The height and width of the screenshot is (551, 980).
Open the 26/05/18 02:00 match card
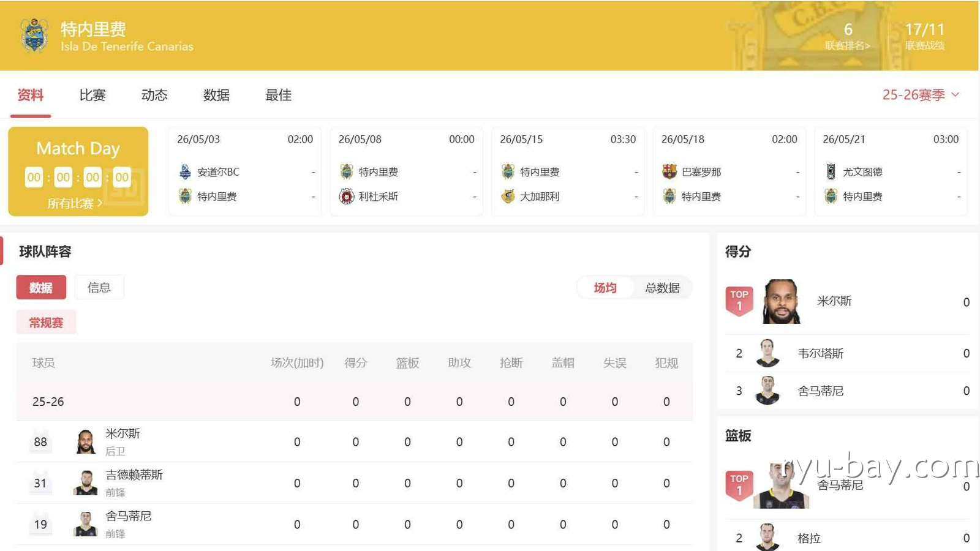(729, 171)
